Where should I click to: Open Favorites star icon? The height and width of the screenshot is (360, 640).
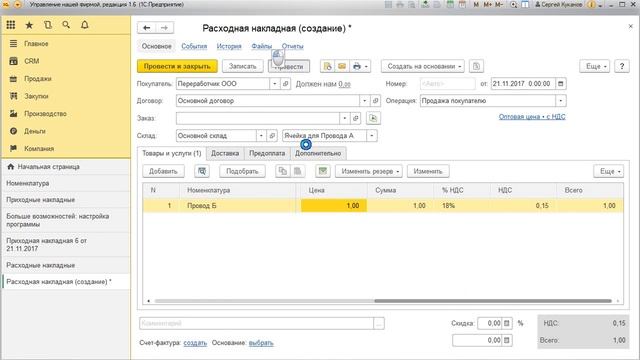29,25
